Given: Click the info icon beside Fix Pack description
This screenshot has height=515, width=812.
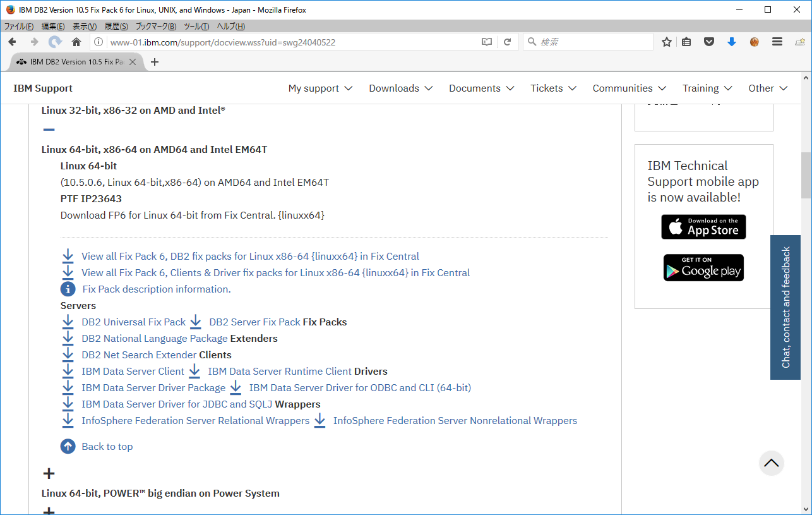Looking at the screenshot, I should coord(68,289).
